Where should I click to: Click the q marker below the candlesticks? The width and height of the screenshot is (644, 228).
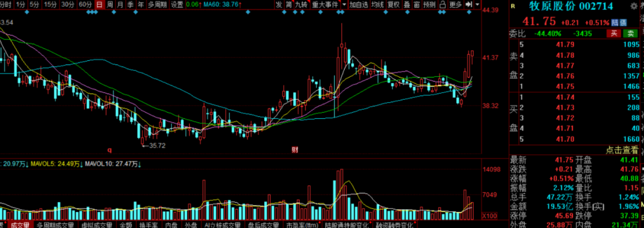click(x=109, y=150)
